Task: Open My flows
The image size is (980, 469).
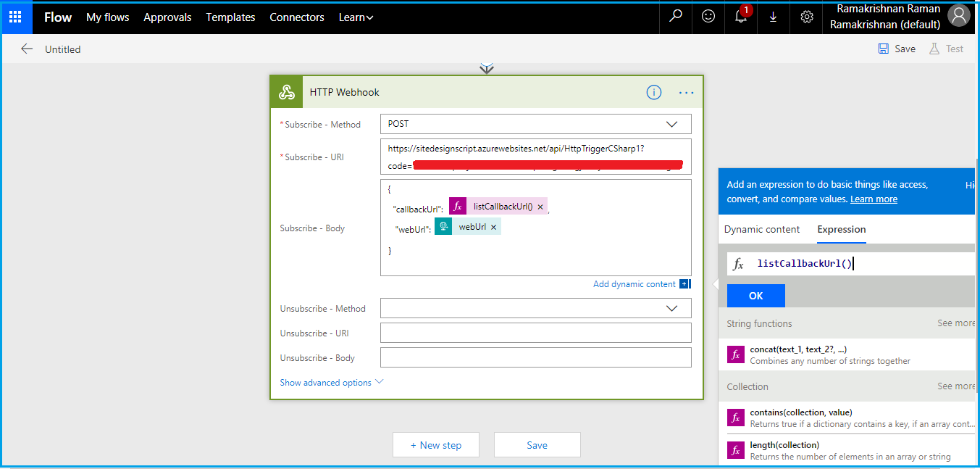Action: click(x=108, y=17)
